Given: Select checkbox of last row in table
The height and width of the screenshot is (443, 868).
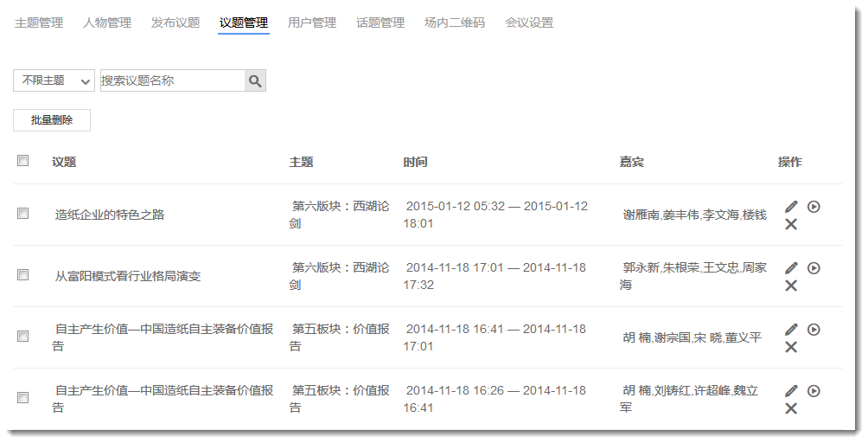Looking at the screenshot, I should point(23,398).
